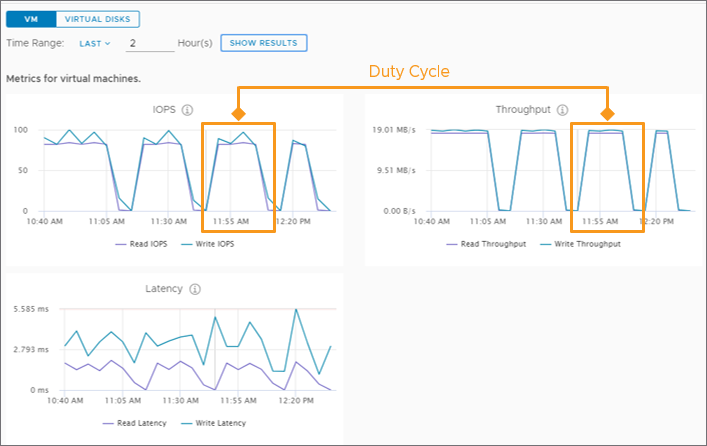Click the Duty Cycle annotation label
The height and width of the screenshot is (446, 707).
coord(409,71)
